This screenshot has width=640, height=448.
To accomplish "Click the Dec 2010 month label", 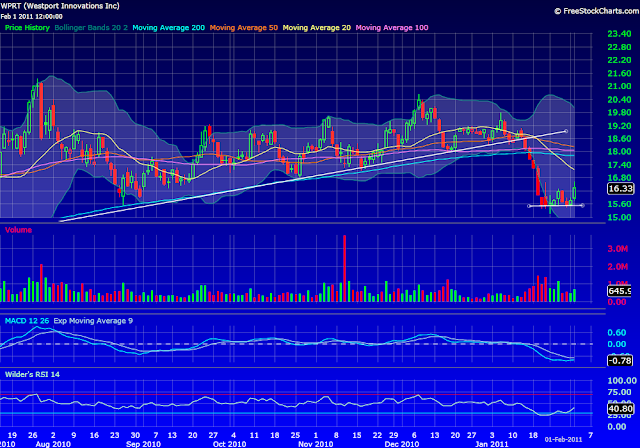I will [x=402, y=444].
